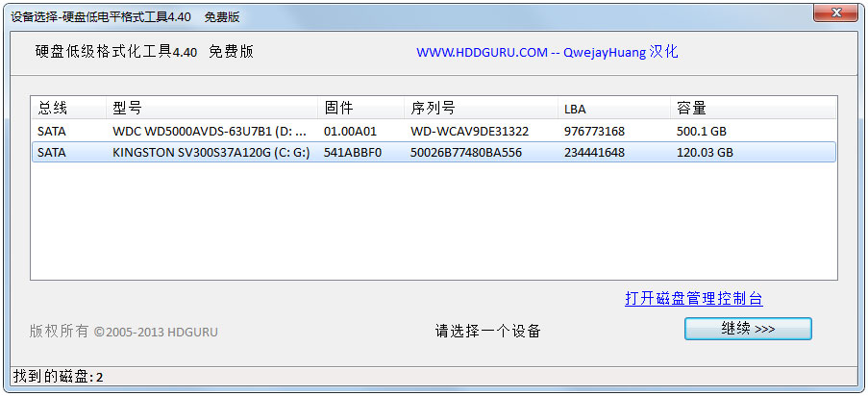Open the 打开磁盘管理控制台 link
This screenshot has width=868, height=396.
pos(694,299)
